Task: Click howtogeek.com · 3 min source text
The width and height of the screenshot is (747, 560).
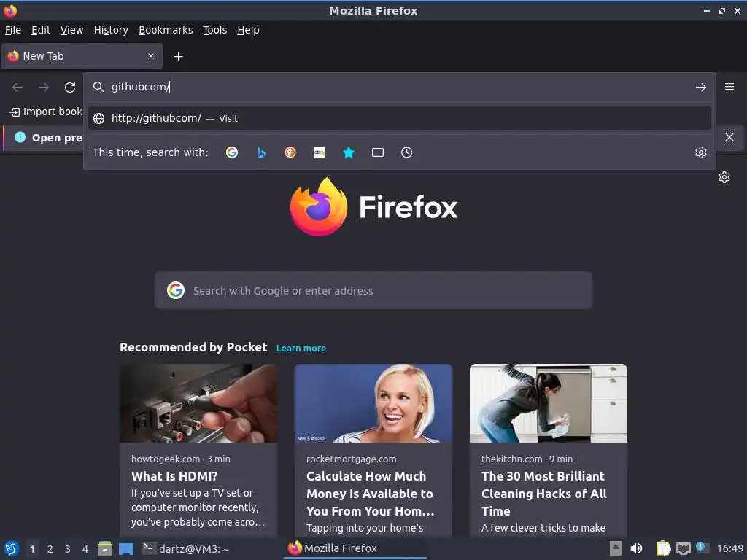Action: point(181,459)
